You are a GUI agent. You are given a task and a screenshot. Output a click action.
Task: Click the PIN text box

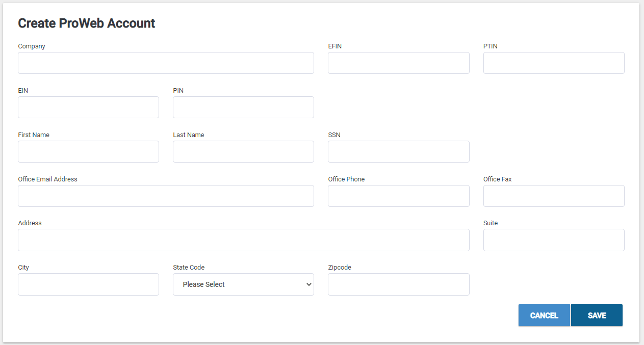click(243, 107)
